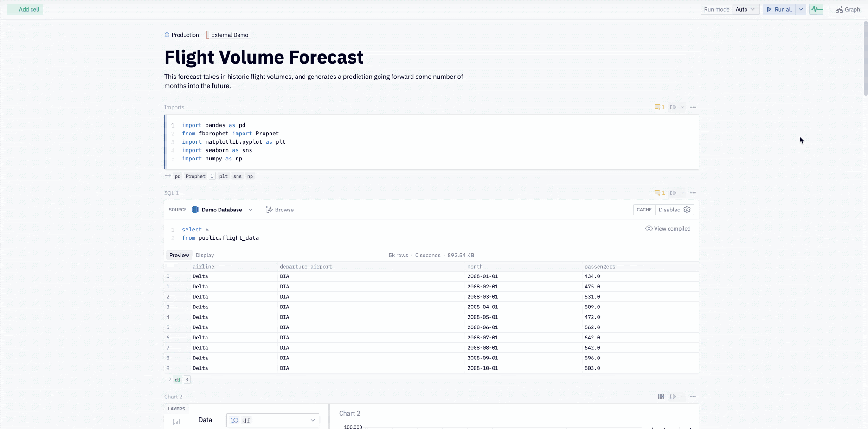Open the Data df dropdown

pyautogui.click(x=273, y=420)
